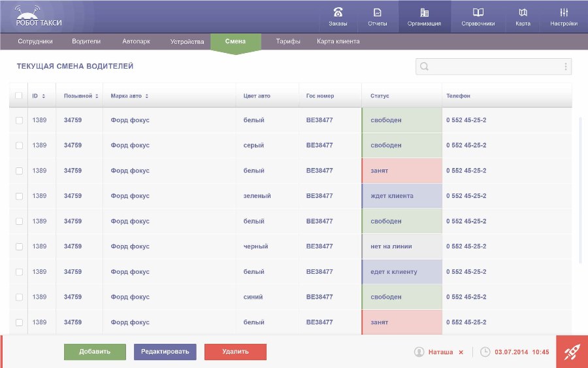The width and height of the screenshot is (588, 368).
Task: Sort table by ID column arrows
Action: point(44,96)
